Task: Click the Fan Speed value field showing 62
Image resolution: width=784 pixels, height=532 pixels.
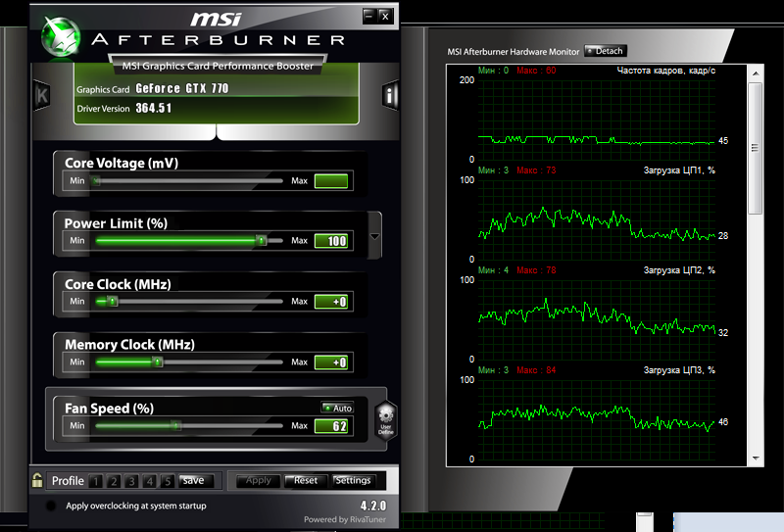Action: click(x=331, y=426)
